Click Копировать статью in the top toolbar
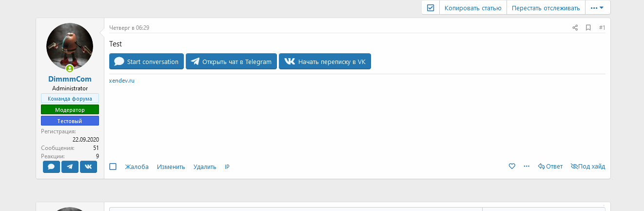Image resolution: width=644 pixels, height=211 pixels. [473, 8]
